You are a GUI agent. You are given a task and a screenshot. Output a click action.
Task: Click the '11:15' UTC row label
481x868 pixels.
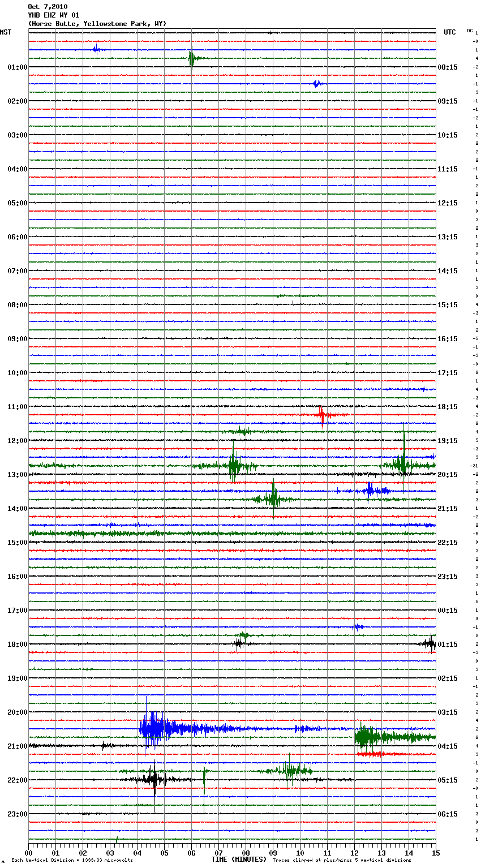click(448, 169)
